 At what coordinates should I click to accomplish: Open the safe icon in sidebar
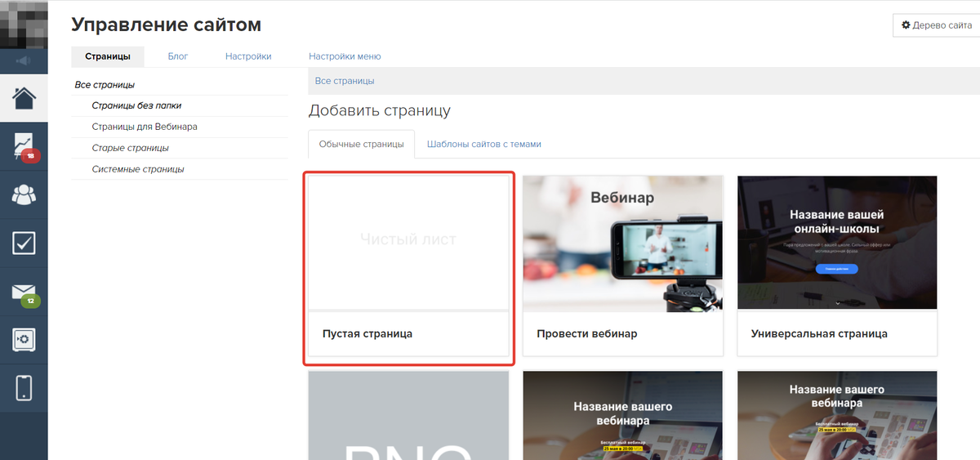pyautogui.click(x=24, y=339)
